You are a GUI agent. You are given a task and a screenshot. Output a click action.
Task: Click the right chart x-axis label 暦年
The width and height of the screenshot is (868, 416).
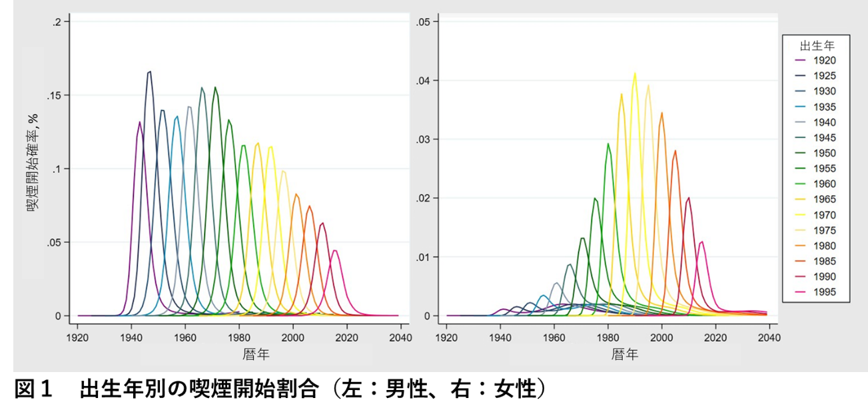(626, 354)
